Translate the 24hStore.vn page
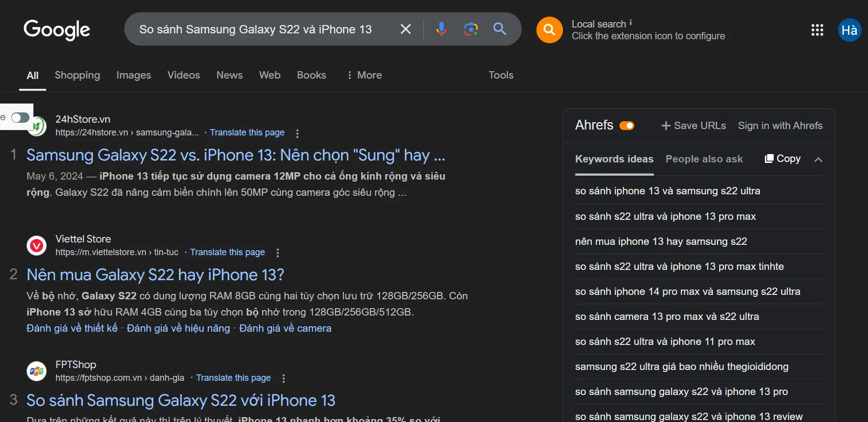Viewport: 868px width, 422px height. click(x=247, y=132)
